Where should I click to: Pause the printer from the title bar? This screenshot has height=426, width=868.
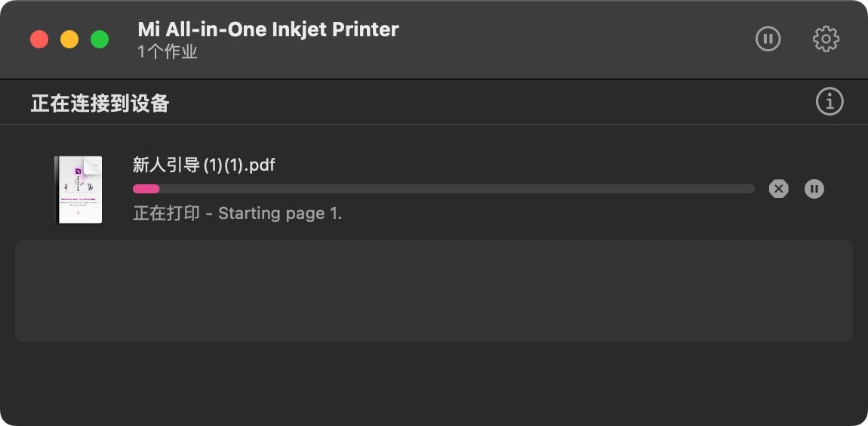pos(768,39)
